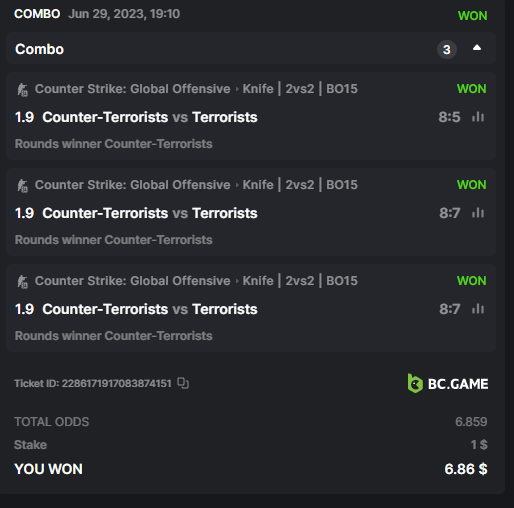The height and width of the screenshot is (508, 514).
Task: Copy the Ticket ID with the copy icon
Action: (183, 383)
